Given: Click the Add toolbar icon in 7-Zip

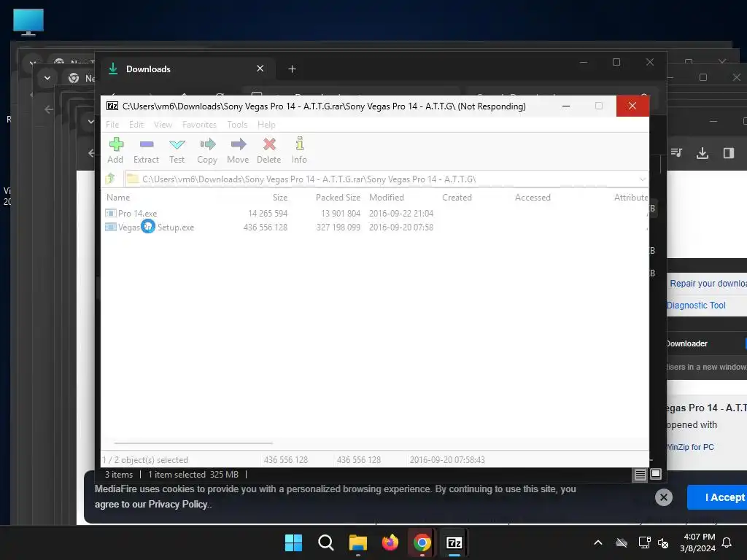Looking at the screenshot, I should tap(116, 150).
